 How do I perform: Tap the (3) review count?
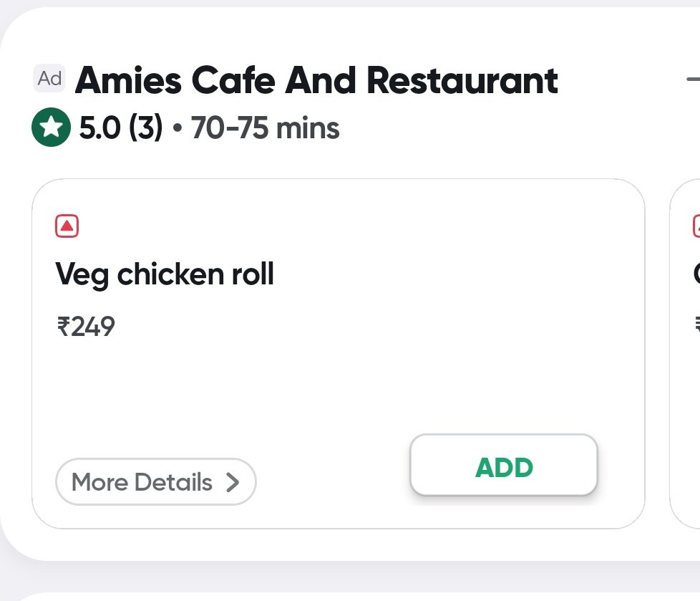145,129
